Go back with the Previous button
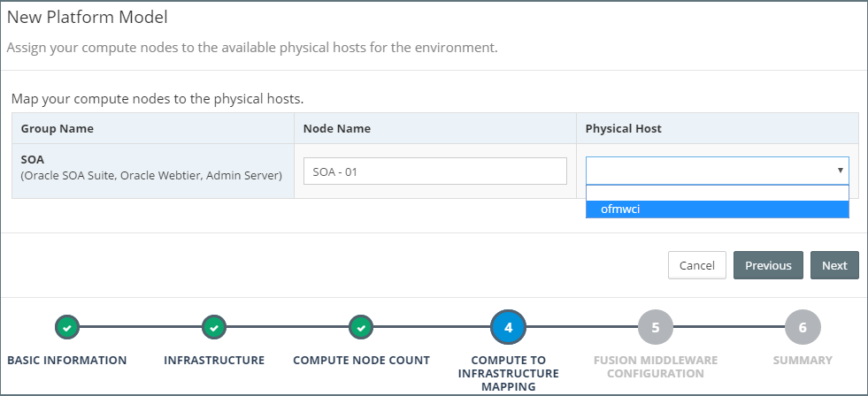 pyautogui.click(x=768, y=265)
